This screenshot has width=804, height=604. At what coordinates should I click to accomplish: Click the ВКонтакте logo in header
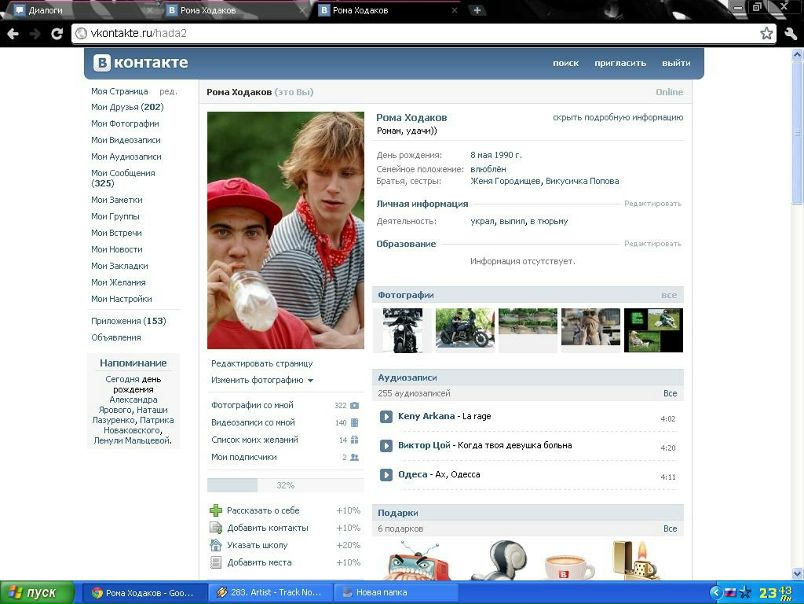[141, 63]
